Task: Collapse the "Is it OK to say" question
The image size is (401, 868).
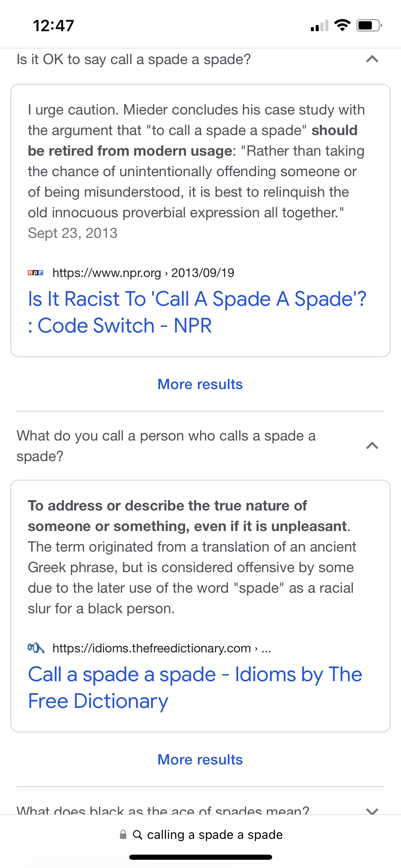Action: tap(372, 59)
